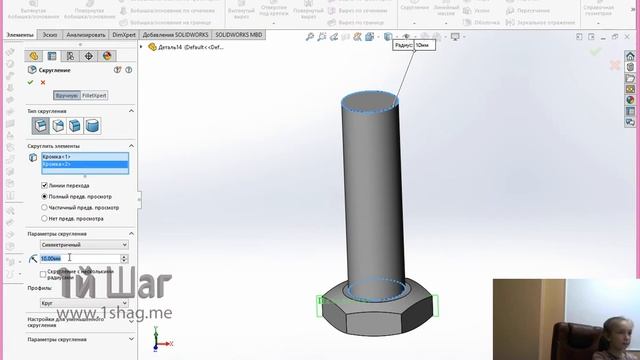Open Appearances color ball in task pane
Viewport: 640px width, 360px height.
tap(630, 100)
